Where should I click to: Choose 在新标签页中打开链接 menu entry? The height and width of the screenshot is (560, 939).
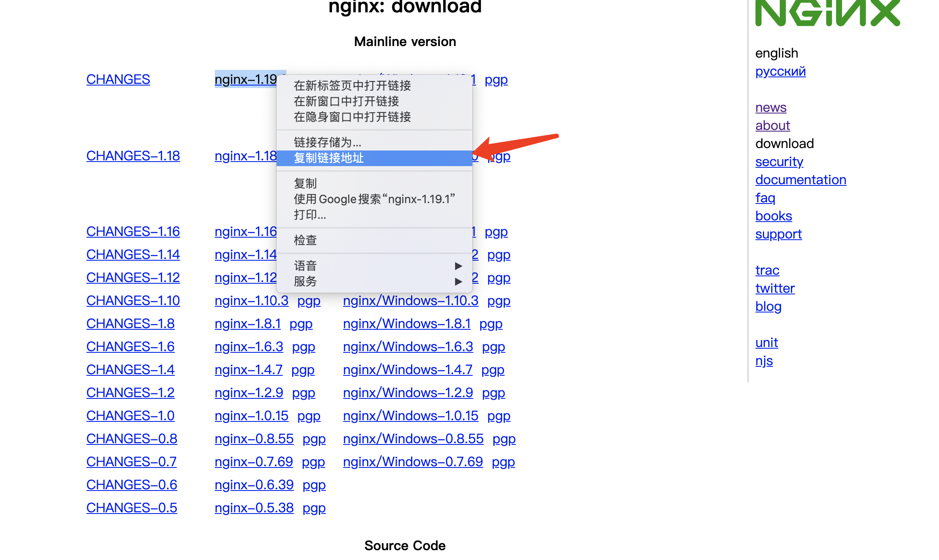coord(352,86)
